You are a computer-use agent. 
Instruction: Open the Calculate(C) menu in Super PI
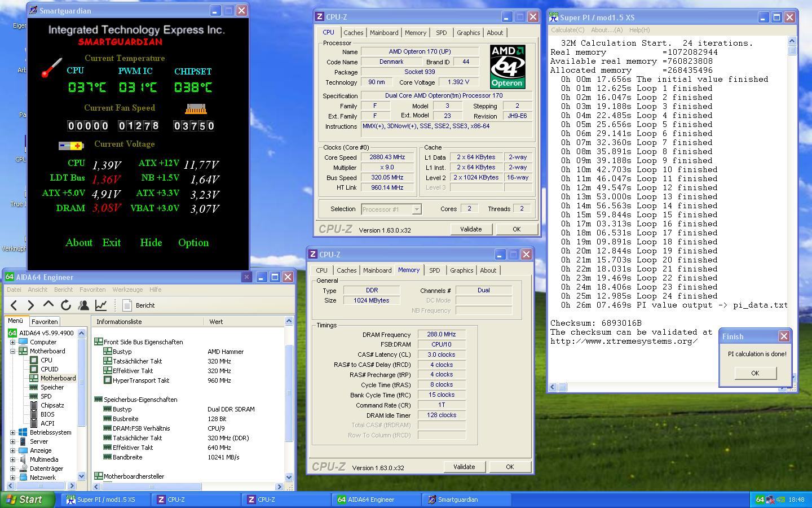coord(567,30)
